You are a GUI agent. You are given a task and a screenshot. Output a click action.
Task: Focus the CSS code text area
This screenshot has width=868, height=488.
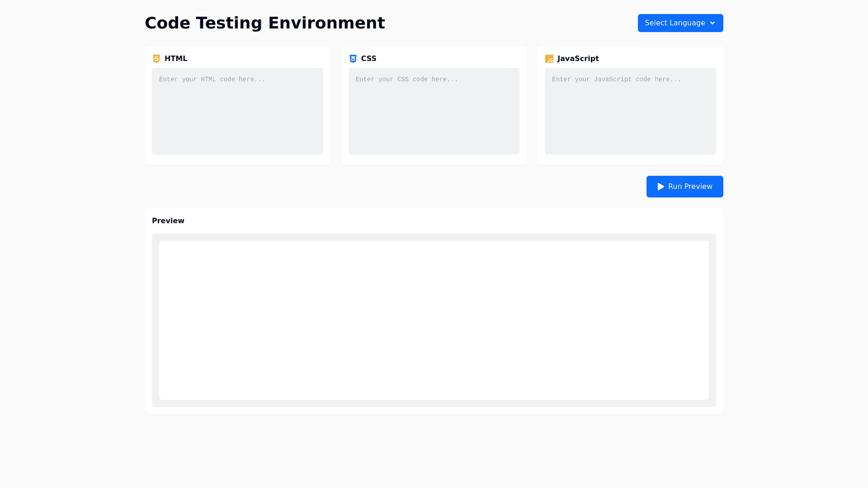click(434, 120)
